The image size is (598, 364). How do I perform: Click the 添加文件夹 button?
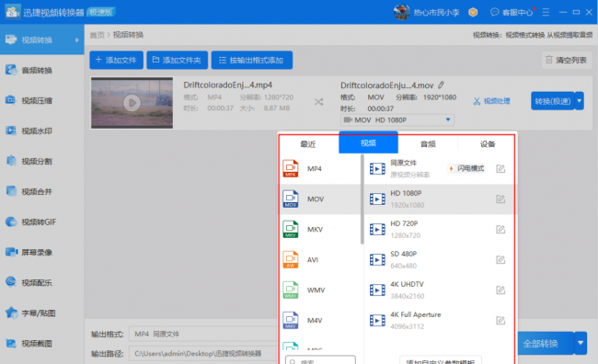pyautogui.click(x=178, y=61)
